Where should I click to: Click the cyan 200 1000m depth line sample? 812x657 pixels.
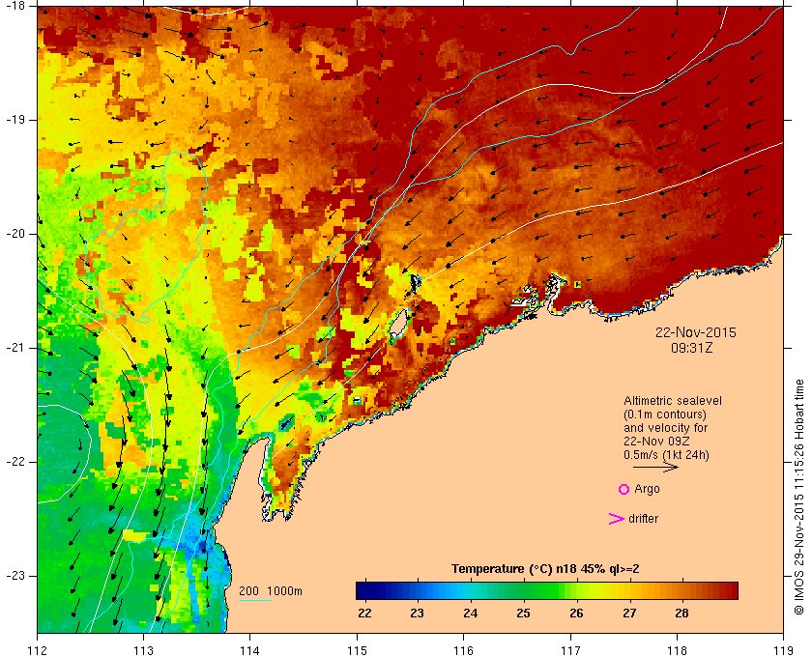[x=255, y=601]
